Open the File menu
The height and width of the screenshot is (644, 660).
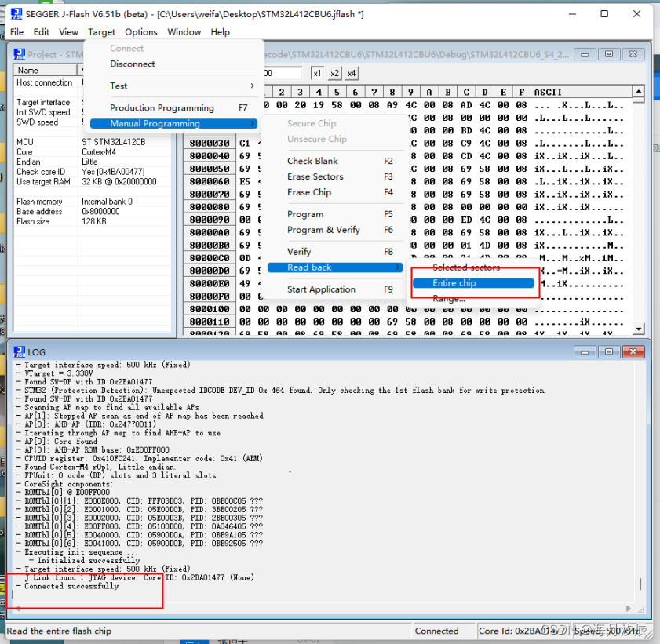tap(16, 32)
